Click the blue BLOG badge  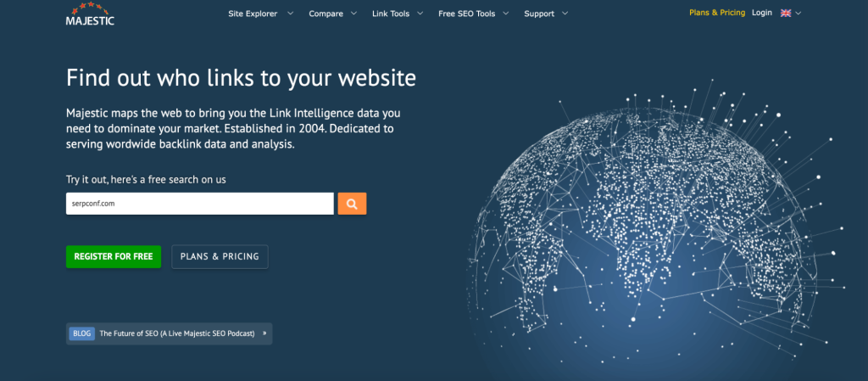(x=81, y=333)
